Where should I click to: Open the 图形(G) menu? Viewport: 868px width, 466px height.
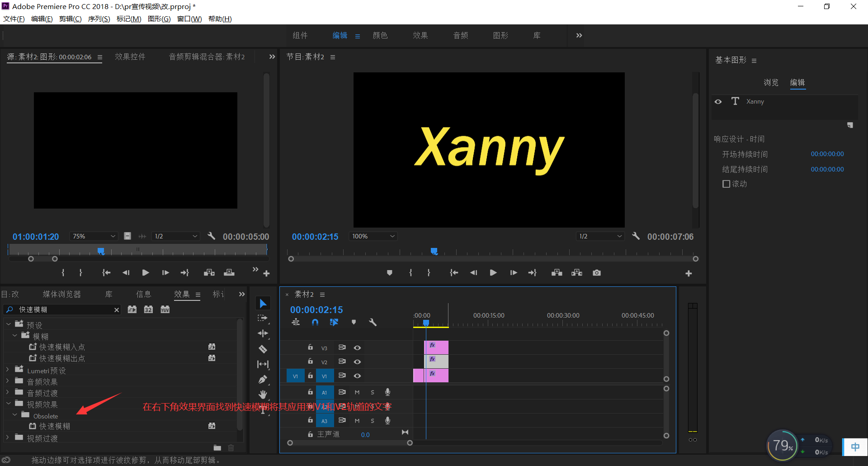(159, 19)
